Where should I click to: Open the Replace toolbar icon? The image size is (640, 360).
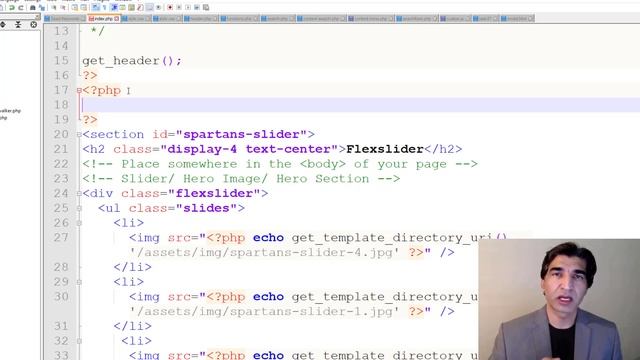(x=42, y=7)
